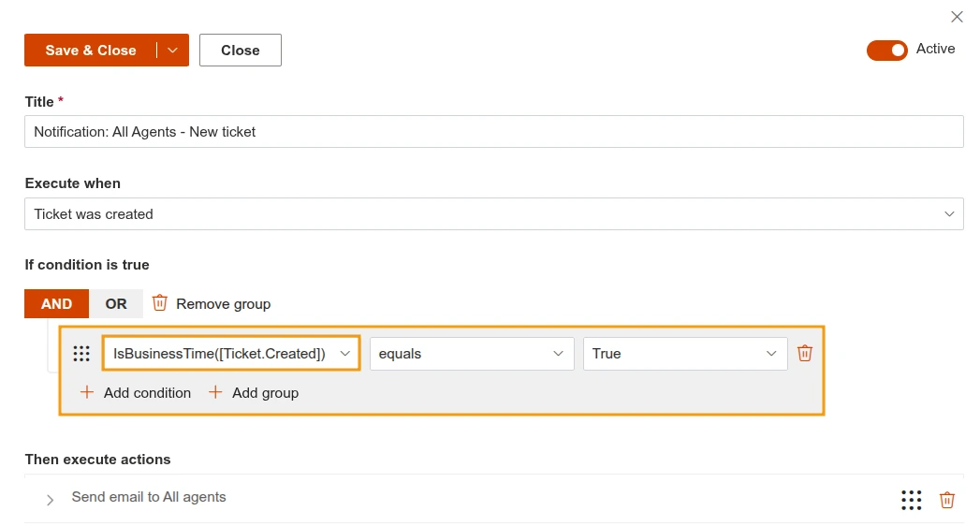The image size is (980, 526).
Task: Click the trash icon beside Remove group
Action: (160, 303)
